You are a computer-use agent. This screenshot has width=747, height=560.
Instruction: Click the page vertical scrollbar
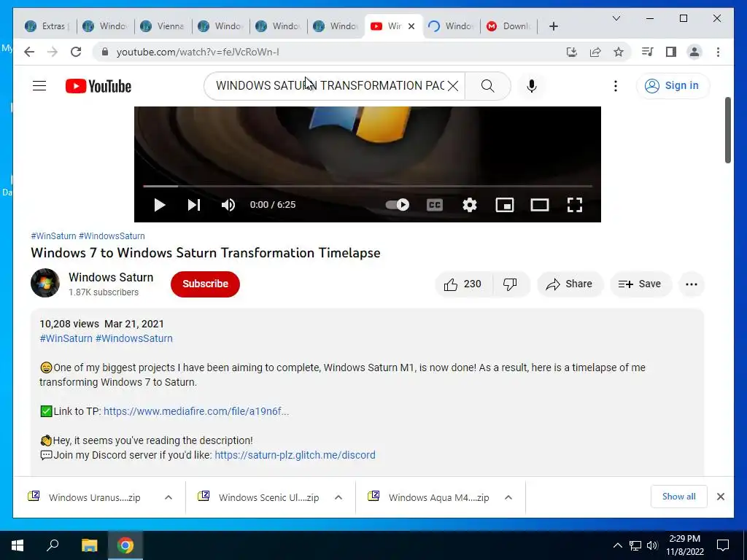(x=728, y=130)
